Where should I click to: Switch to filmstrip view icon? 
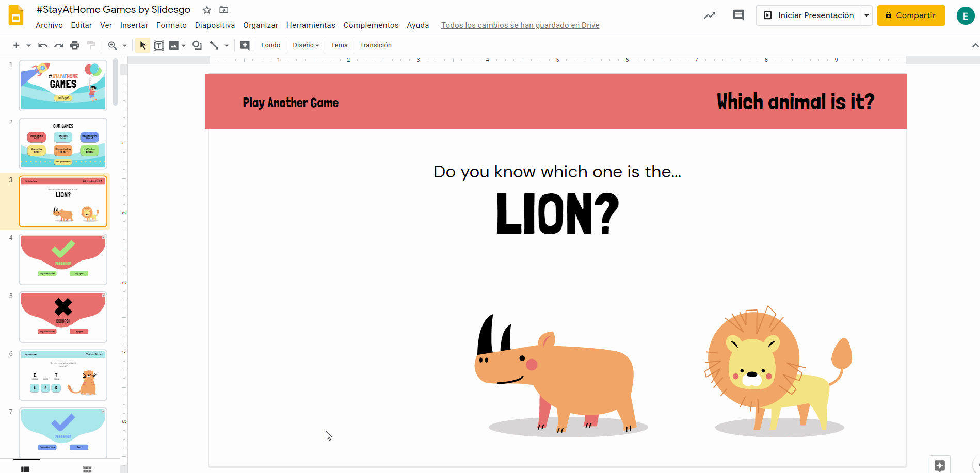point(25,469)
